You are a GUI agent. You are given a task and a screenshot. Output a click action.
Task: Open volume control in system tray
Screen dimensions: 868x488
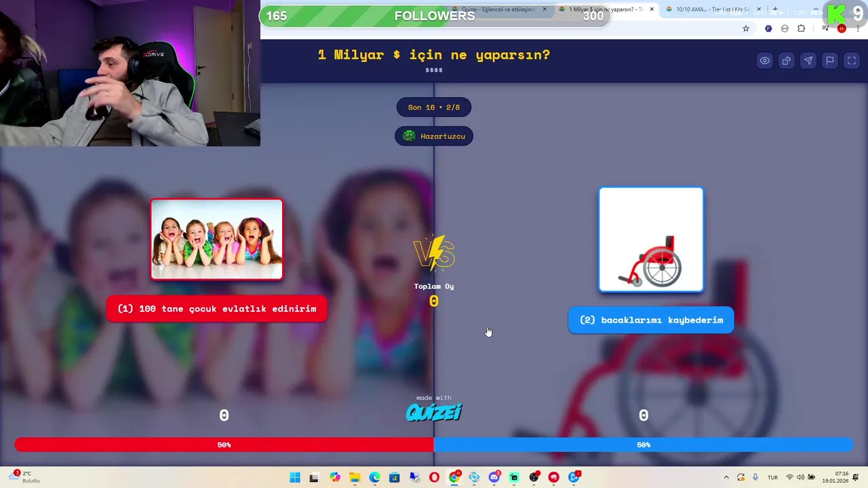(x=800, y=478)
